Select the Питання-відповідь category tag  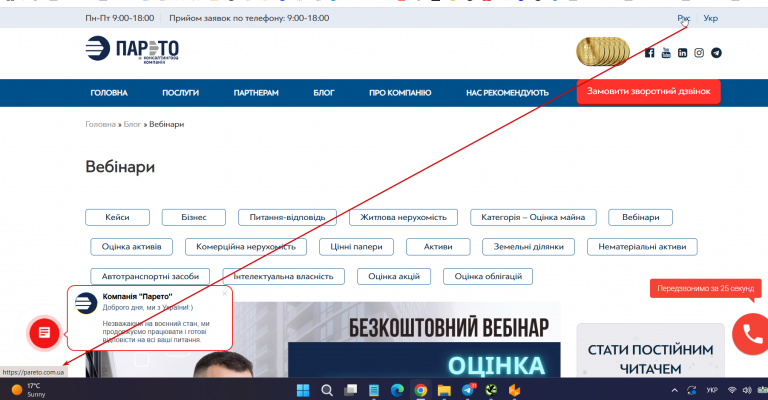coord(288,217)
